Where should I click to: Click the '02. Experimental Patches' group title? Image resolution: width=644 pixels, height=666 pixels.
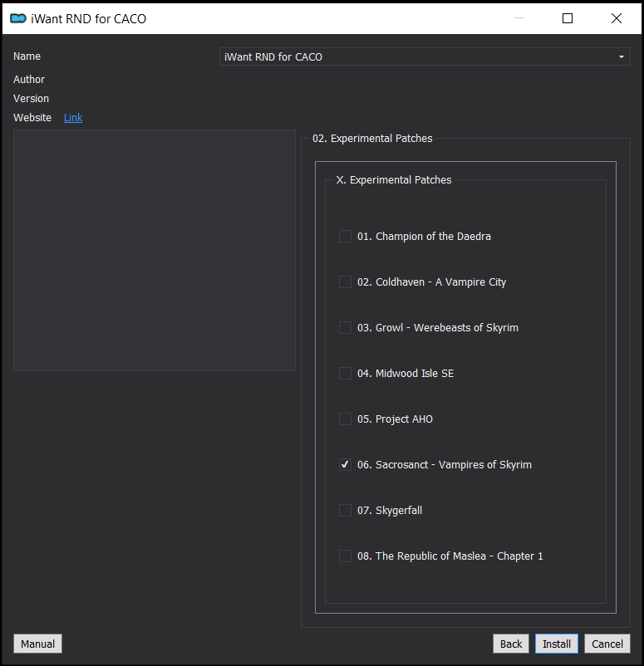point(372,139)
